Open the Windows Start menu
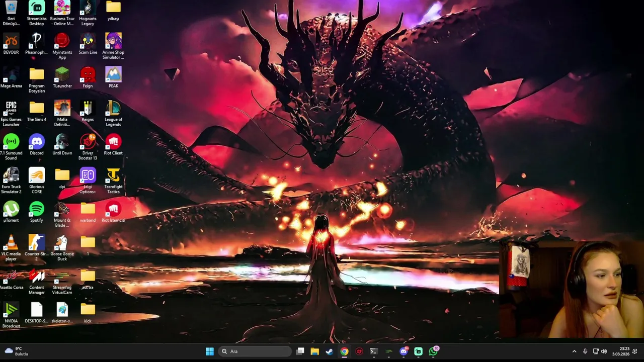 click(x=210, y=351)
